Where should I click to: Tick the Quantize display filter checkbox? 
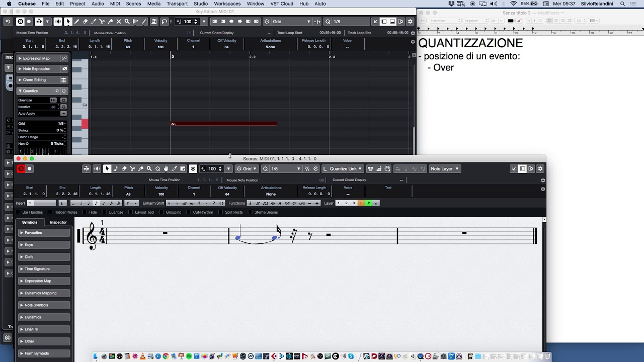[x=105, y=212]
